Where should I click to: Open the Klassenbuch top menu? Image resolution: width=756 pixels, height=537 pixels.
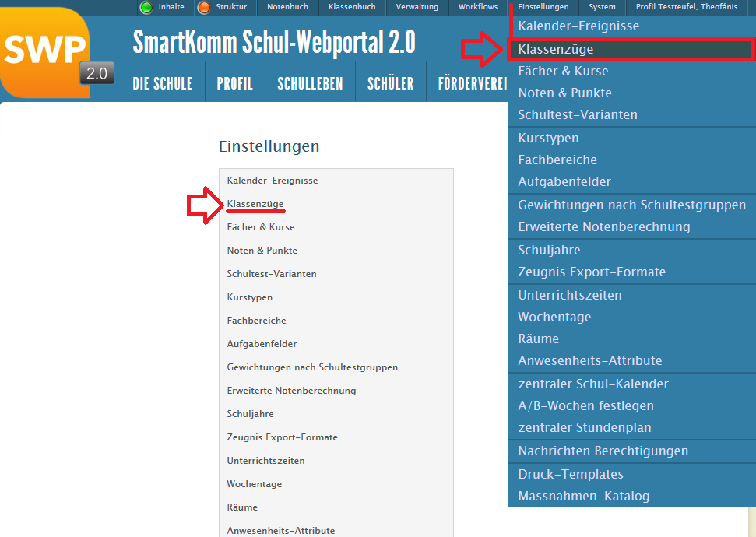point(352,7)
